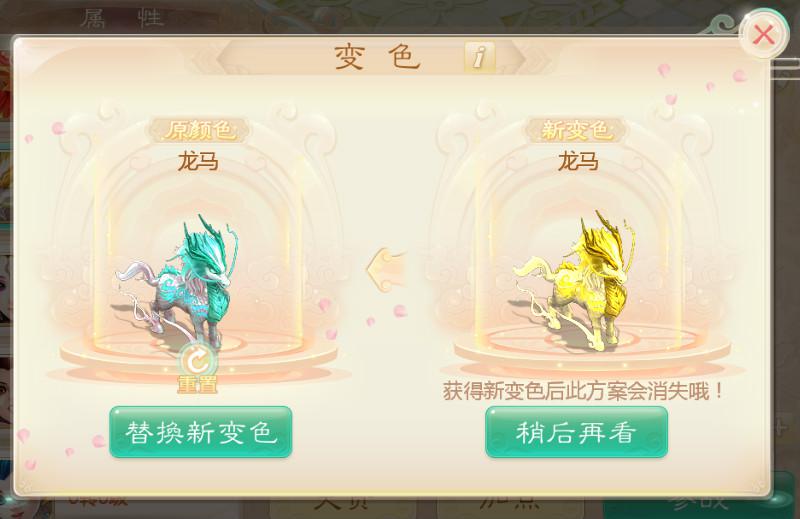Click the golden dragon horse's head
800x519 pixels.
coord(607,251)
